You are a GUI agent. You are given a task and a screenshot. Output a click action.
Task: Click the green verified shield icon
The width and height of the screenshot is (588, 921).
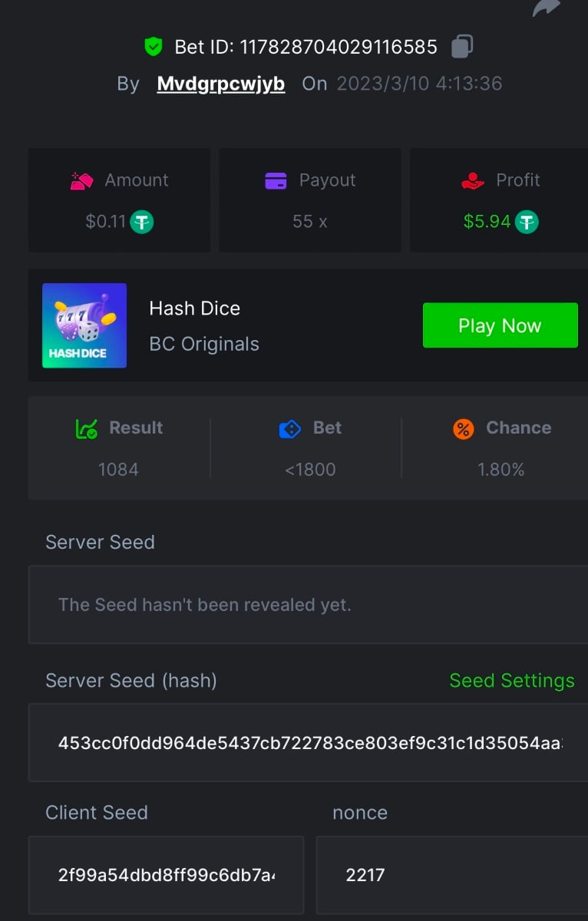[154, 47]
